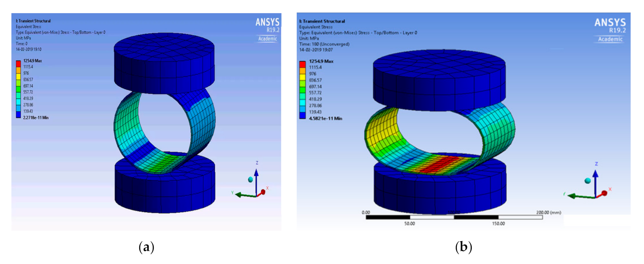Click the '0.00' scale bar label
Screen dimensions: 644x264
click(365, 212)
